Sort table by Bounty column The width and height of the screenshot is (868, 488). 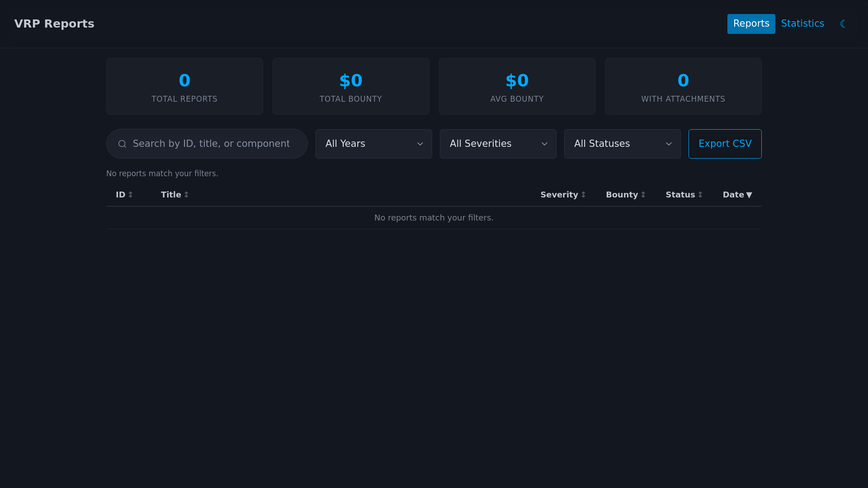tap(626, 195)
